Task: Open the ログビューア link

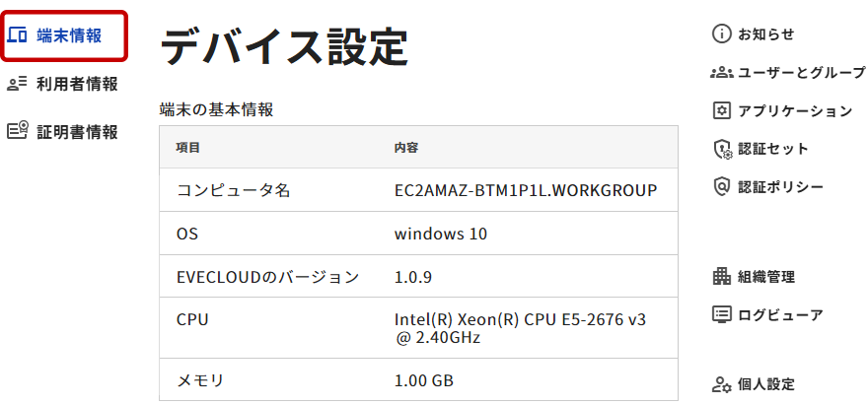Action: coord(780,315)
